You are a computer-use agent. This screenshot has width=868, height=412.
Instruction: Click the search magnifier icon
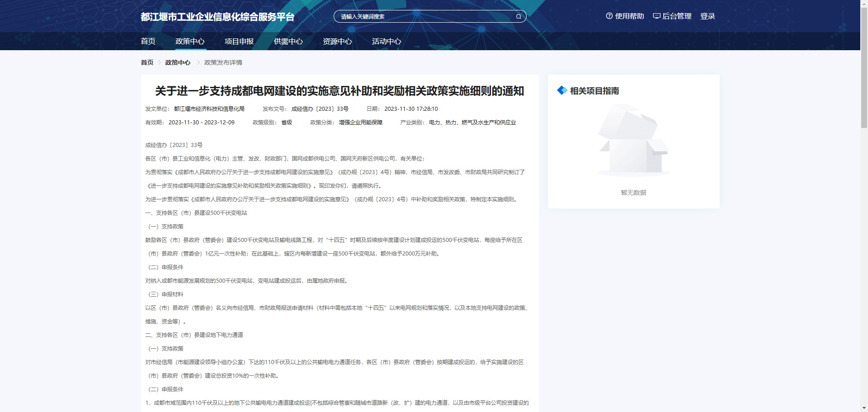coord(518,16)
